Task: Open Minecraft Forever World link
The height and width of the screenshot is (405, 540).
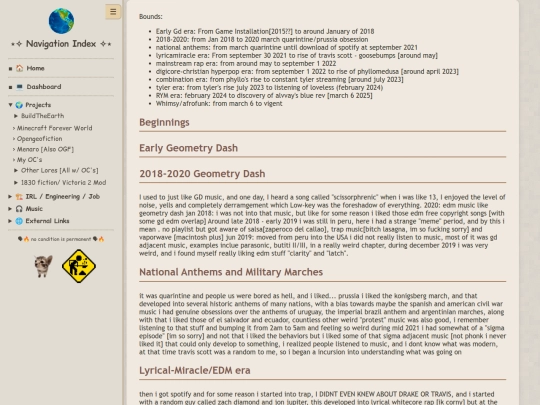Action: [54, 128]
